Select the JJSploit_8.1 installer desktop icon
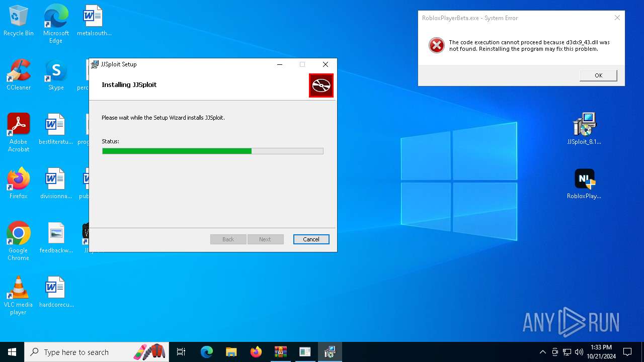 [x=584, y=129]
